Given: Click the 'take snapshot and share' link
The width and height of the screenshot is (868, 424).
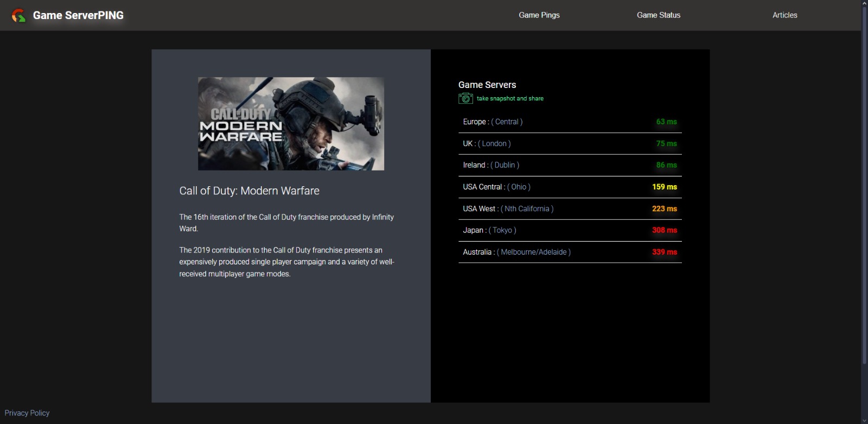Looking at the screenshot, I should [x=510, y=98].
